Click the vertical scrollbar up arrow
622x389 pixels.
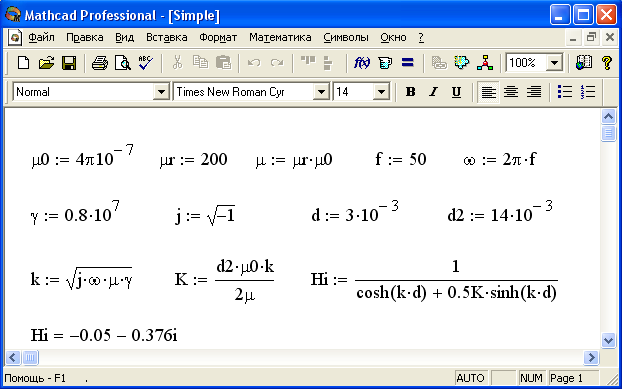608,117
